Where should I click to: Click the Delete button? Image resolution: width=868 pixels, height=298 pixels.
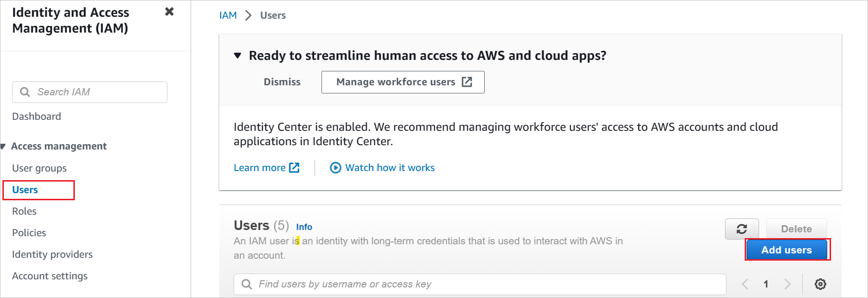point(797,229)
